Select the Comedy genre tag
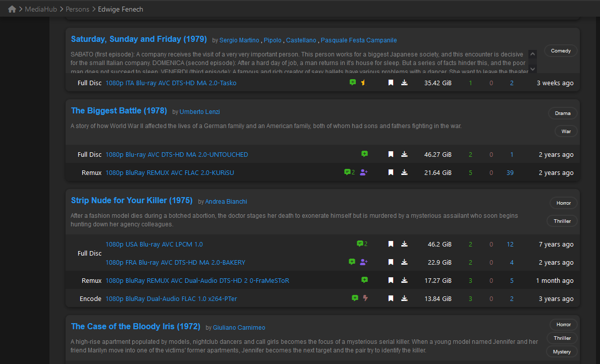This screenshot has height=364, width=600. point(561,51)
